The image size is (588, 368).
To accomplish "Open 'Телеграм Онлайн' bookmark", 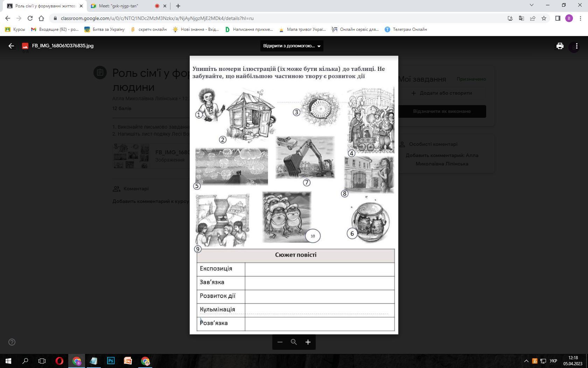I will tap(406, 29).
